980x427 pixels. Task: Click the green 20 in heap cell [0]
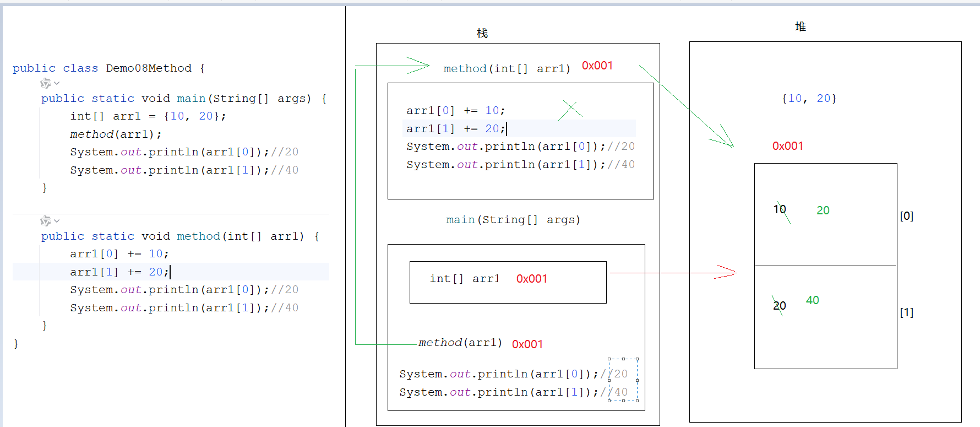tap(823, 210)
